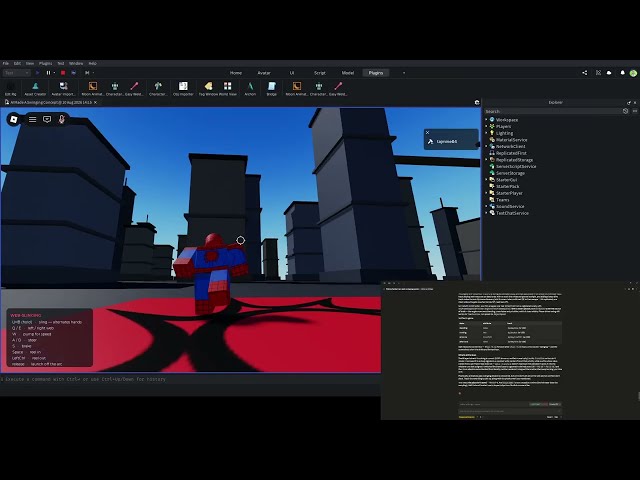
Task: Open the in-game chat icon
Action: (x=47, y=119)
